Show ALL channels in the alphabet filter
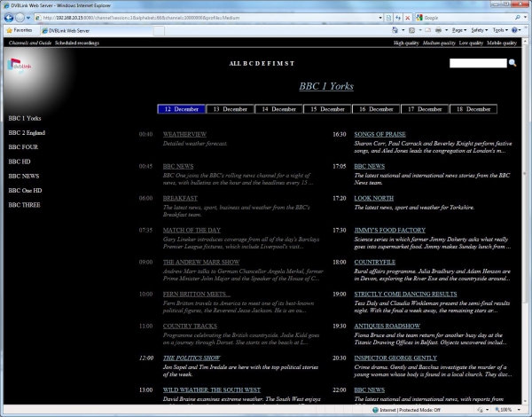 point(235,64)
